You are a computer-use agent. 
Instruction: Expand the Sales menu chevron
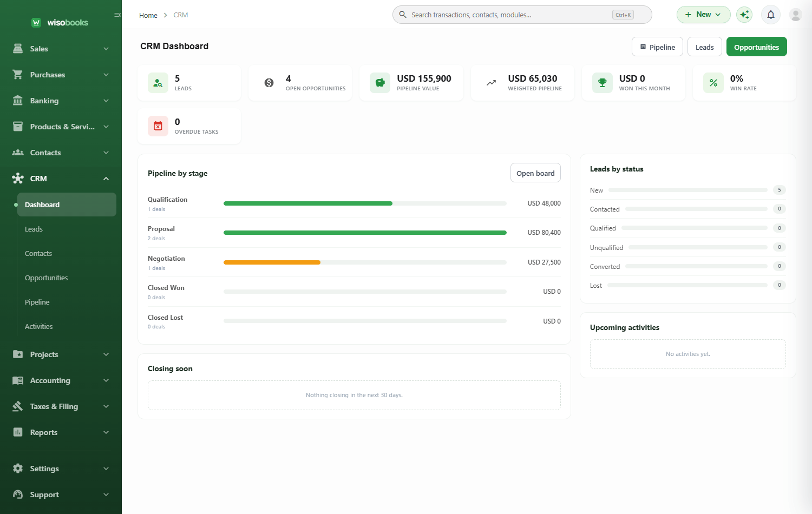pos(106,49)
